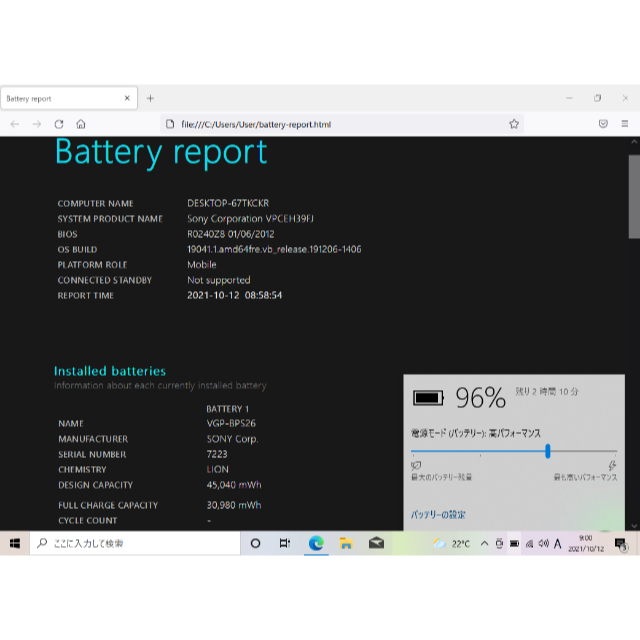Show hidden system tray icons
Viewport: 640px width, 640px height.
click(x=484, y=543)
